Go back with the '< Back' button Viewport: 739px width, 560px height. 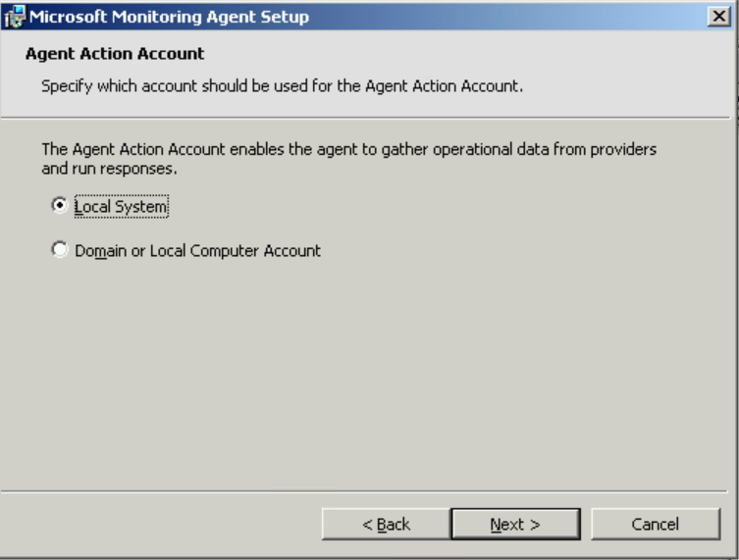(386, 524)
